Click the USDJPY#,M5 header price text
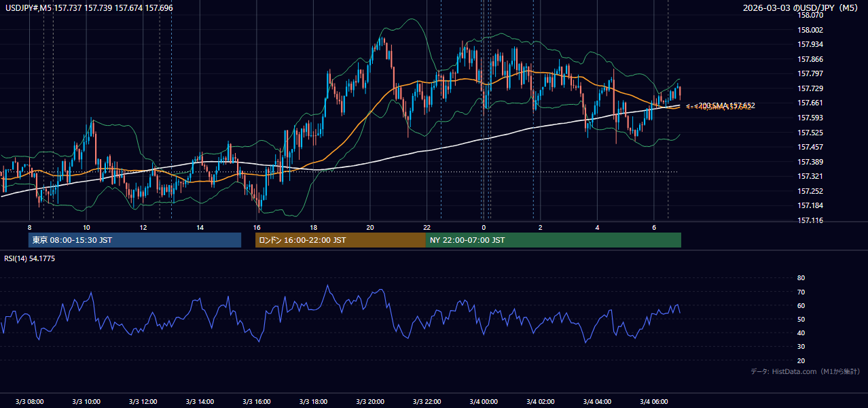 tap(89, 7)
